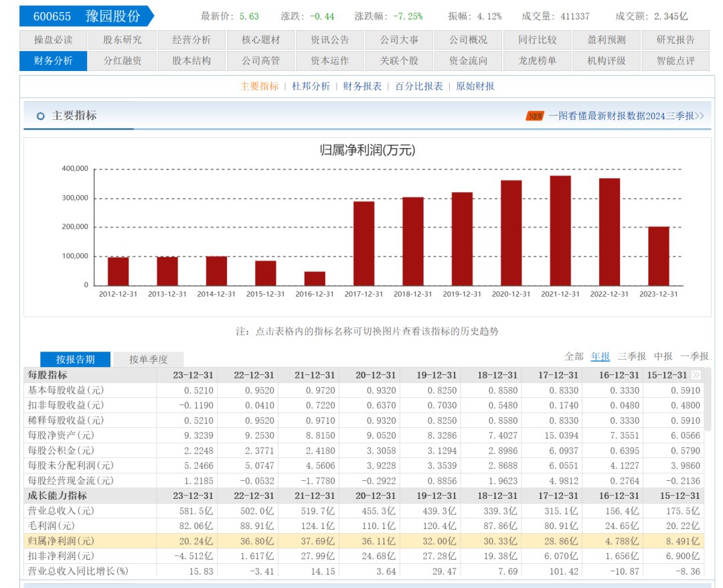Viewport: 723px width, 588px height.
Task: Open 一图看懂最新财报数据2024三季报 link
Action: coord(626,116)
